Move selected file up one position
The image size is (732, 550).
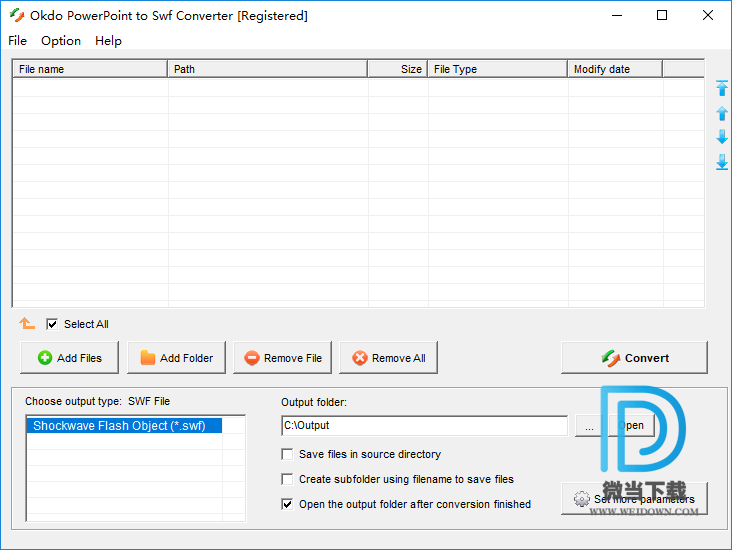(722, 113)
